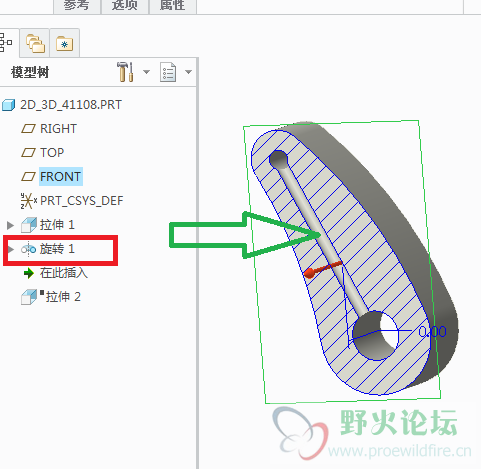Click the PRT_CSYS_DEF coordinate system icon
Image resolution: width=481 pixels, height=469 pixels.
28,201
